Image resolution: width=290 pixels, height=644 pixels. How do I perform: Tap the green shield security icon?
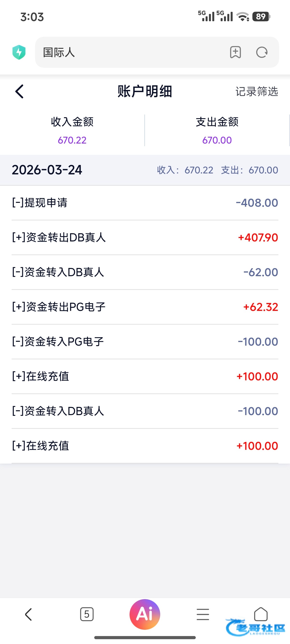pyautogui.click(x=19, y=52)
